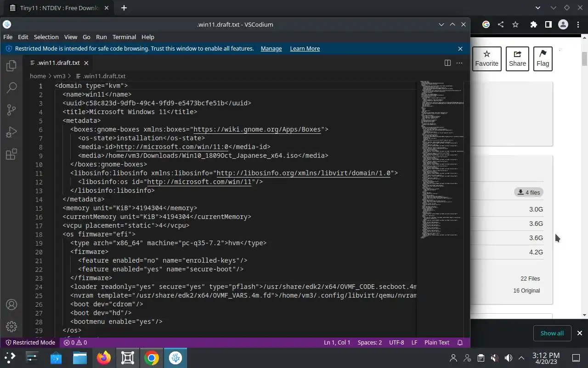This screenshot has width=588, height=368.
Task: Open the editor More Actions menu
Action: tap(459, 63)
